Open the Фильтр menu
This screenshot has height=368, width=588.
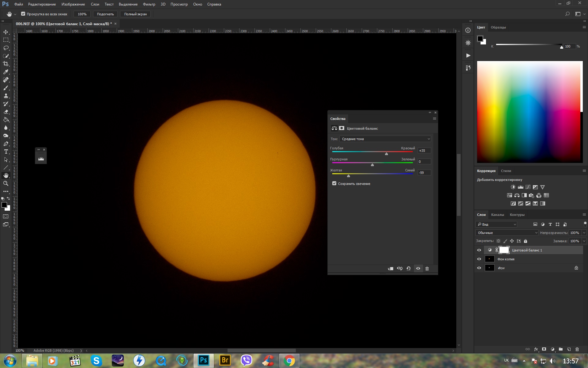tap(149, 4)
